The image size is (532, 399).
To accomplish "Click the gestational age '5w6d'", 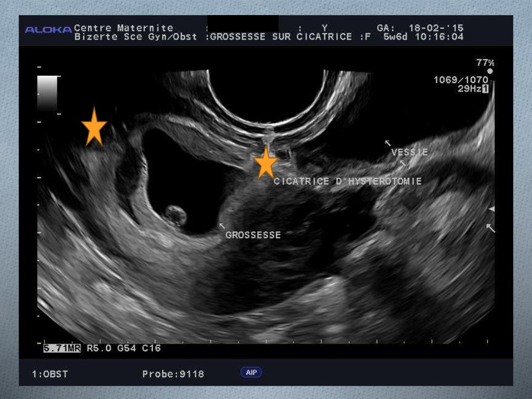I will pos(395,37).
